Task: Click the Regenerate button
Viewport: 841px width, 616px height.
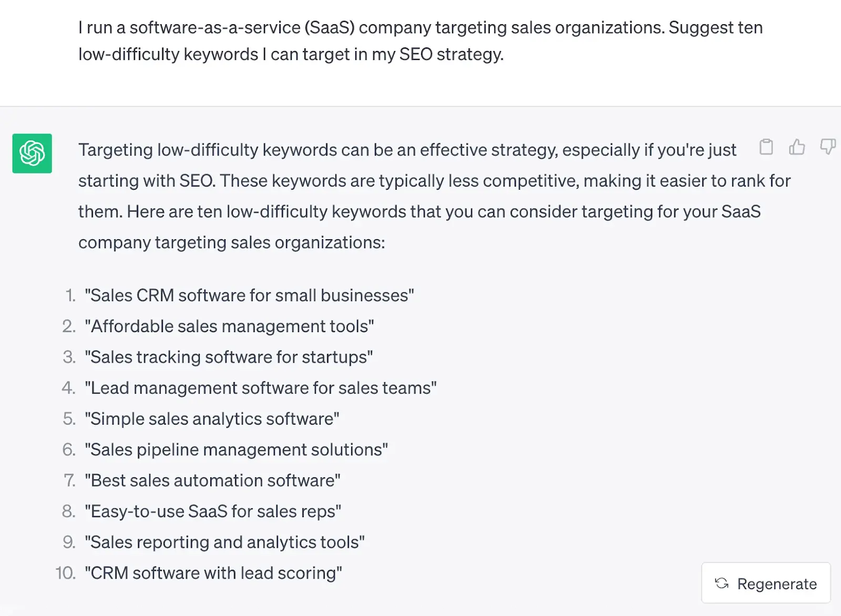Action: (765, 583)
